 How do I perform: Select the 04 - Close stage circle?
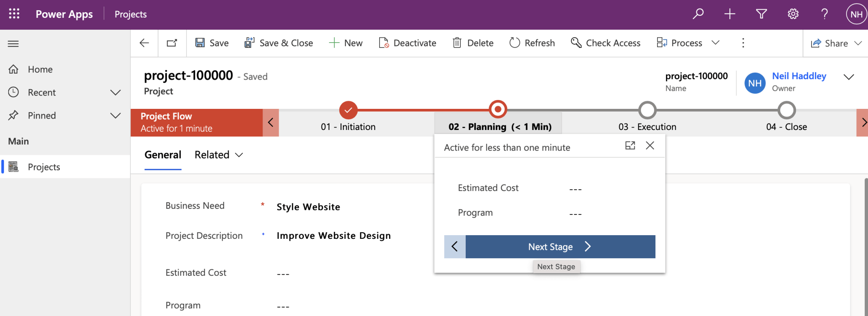point(787,110)
